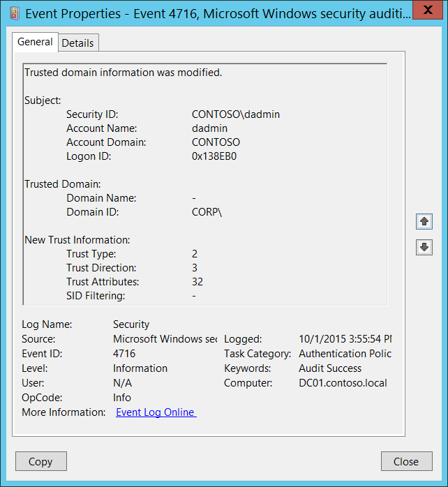
Task: Click the 'Trusted Domain:' heading
Action: point(63,184)
